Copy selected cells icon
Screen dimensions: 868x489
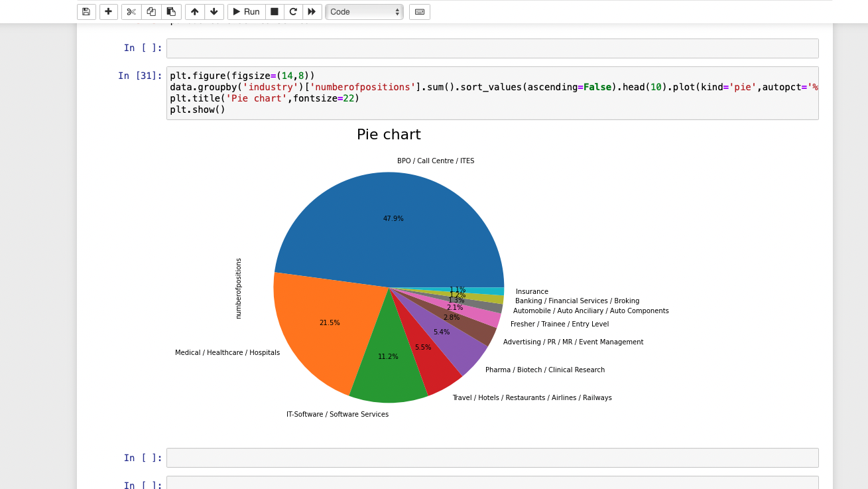151,12
